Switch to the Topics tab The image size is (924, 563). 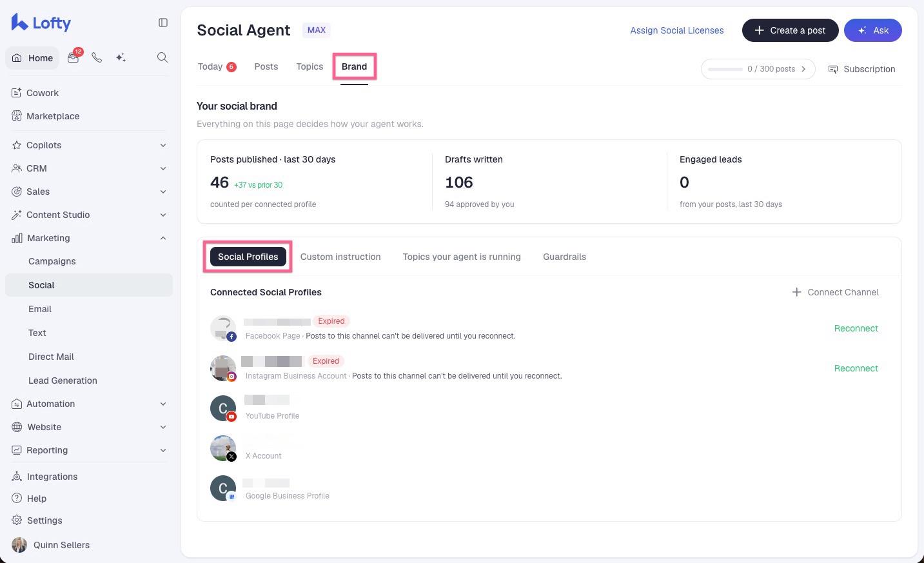point(310,66)
